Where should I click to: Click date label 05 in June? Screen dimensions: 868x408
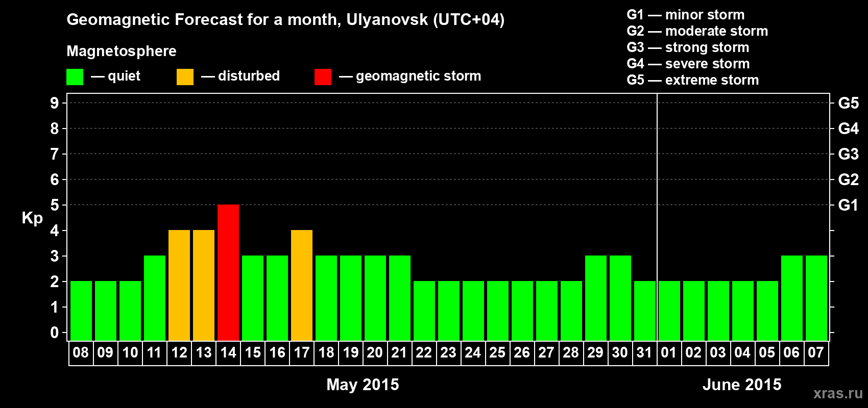pyautogui.click(x=767, y=352)
